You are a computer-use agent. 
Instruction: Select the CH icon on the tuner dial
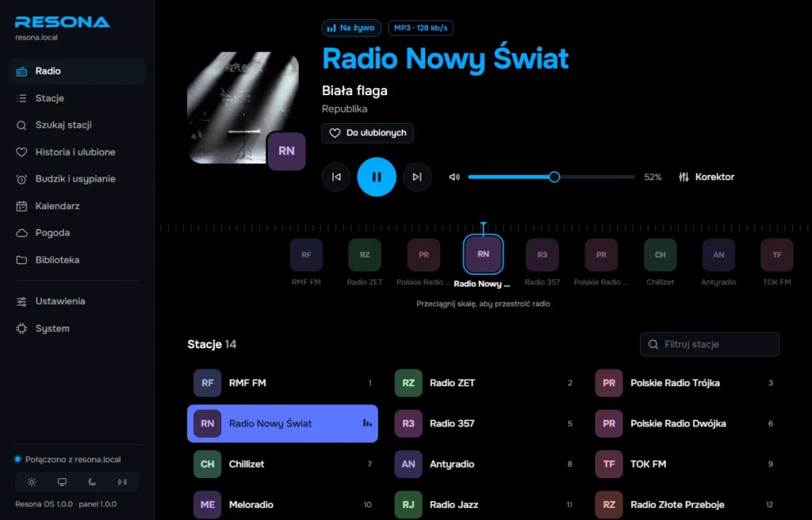click(661, 254)
